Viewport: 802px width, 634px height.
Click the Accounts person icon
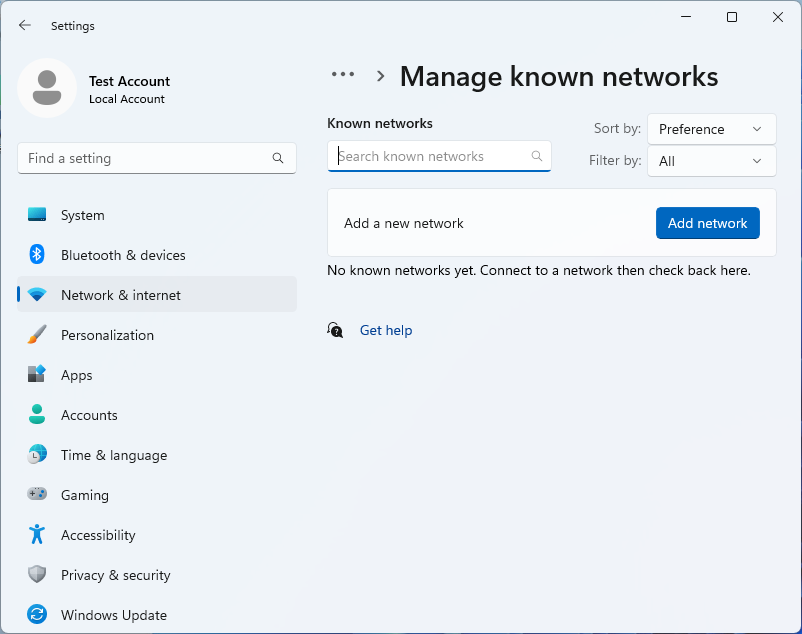coord(37,415)
